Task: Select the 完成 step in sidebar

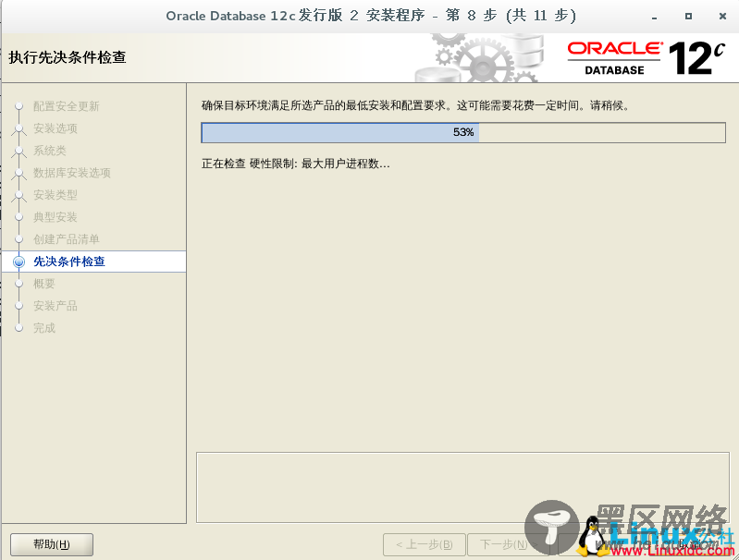Action: tap(44, 328)
